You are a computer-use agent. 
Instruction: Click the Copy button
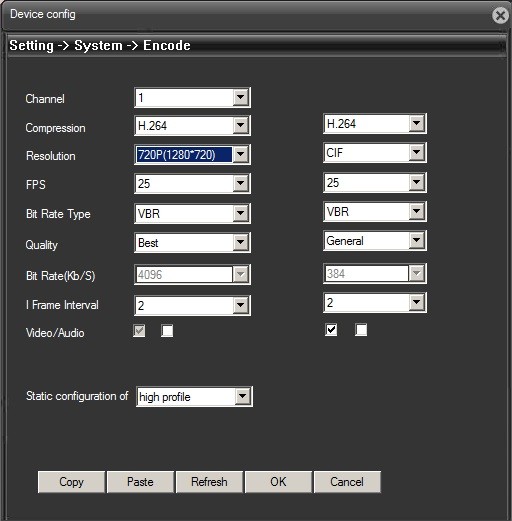tap(71, 482)
